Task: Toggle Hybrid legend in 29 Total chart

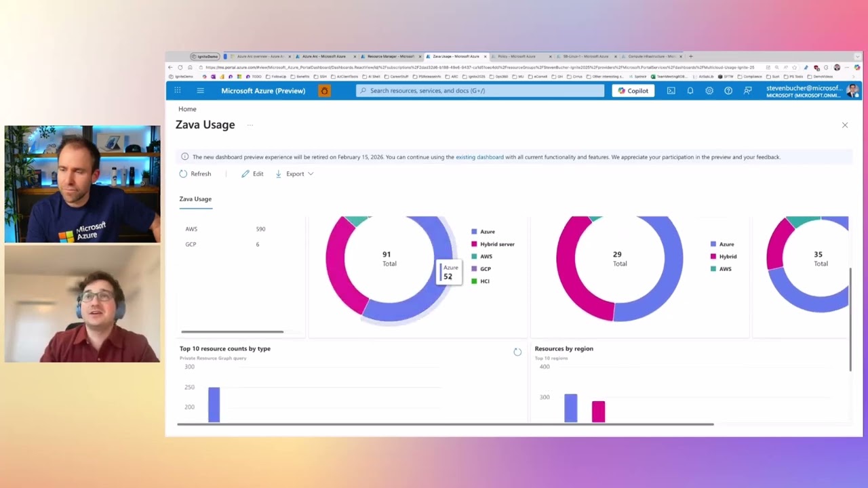Action: point(724,256)
